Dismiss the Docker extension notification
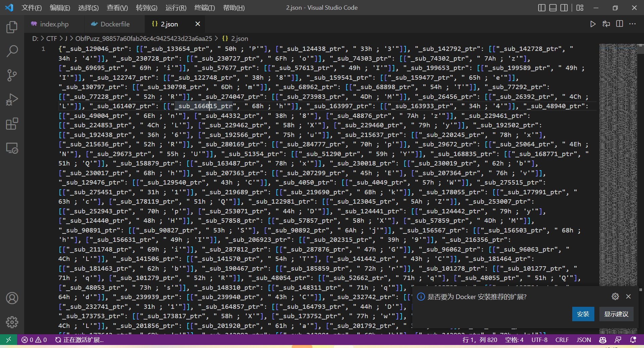Viewport: 644px width, 348px height. point(629,296)
